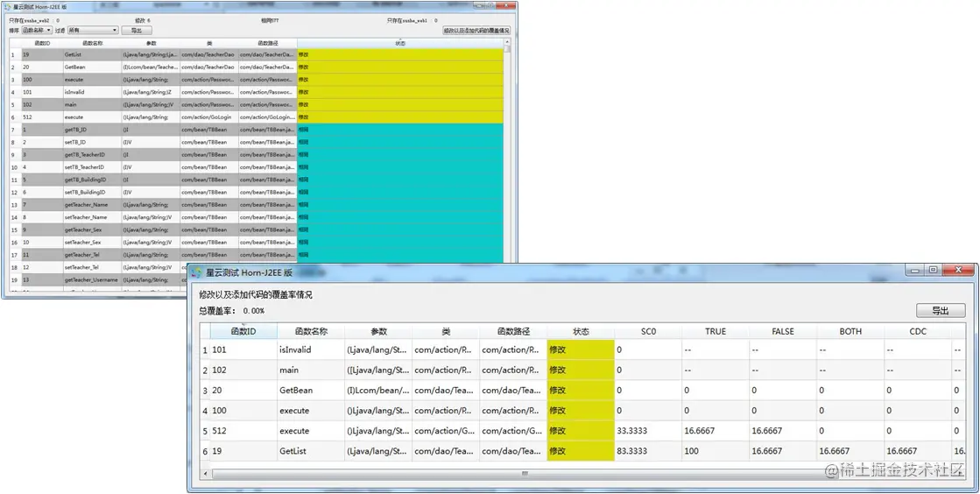The width and height of the screenshot is (980, 494).
Task: Click 修改以及添加代码的覆盖情况 button in back window
Action: (476, 30)
